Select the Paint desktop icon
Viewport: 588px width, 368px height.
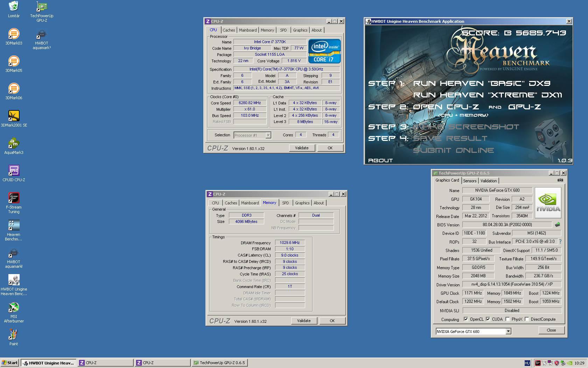14,337
